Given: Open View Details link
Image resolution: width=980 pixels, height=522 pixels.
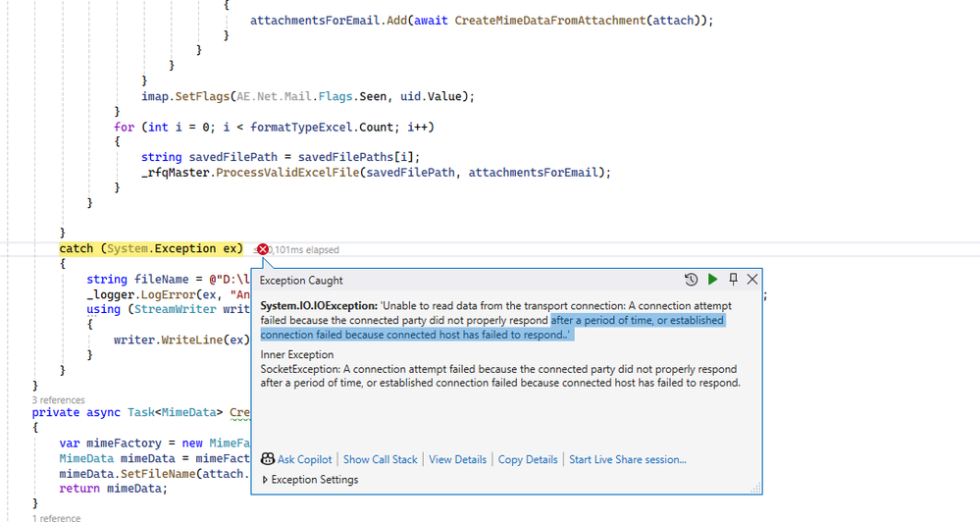Looking at the screenshot, I should (x=457, y=459).
